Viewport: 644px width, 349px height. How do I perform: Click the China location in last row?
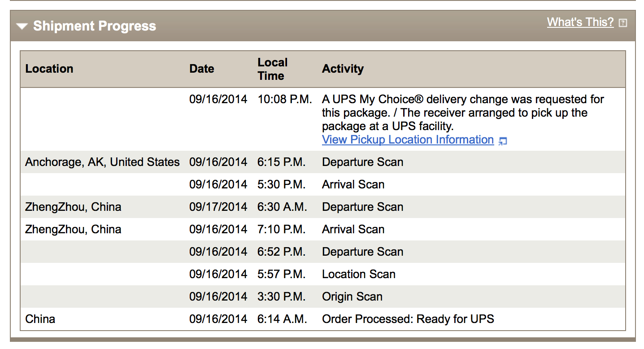(40, 319)
